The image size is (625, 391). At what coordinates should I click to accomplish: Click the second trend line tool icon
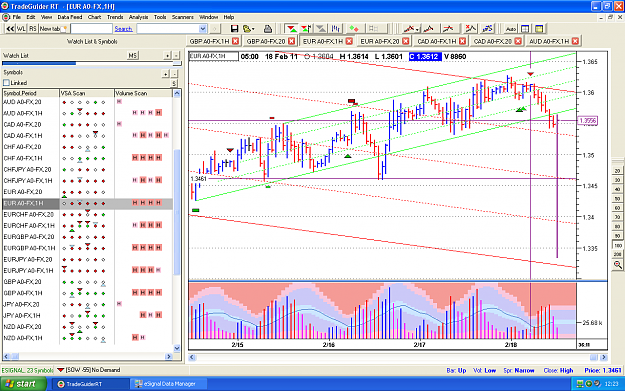pyautogui.click(x=429, y=29)
